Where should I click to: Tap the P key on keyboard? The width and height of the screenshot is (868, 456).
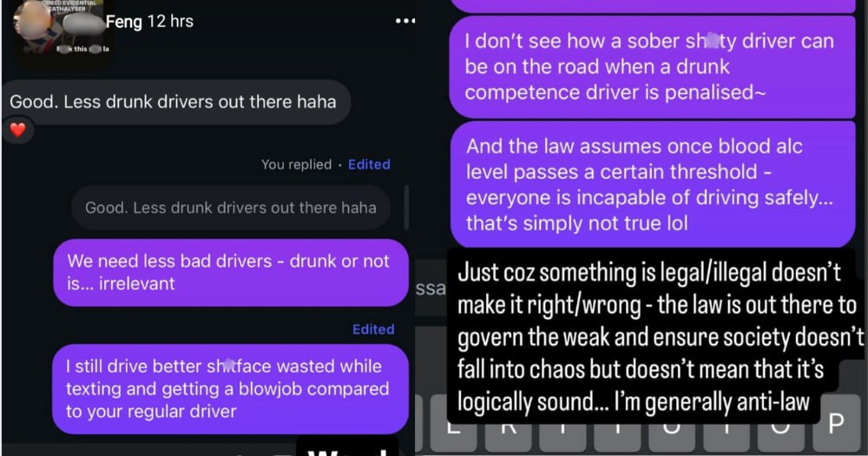point(836,423)
